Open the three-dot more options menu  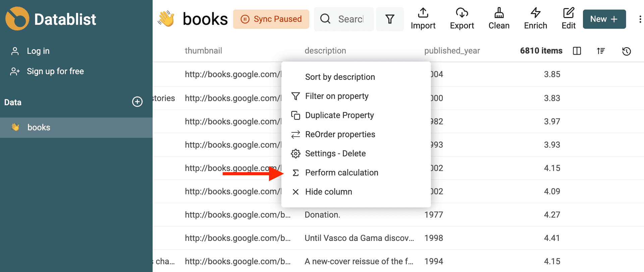coord(640,19)
